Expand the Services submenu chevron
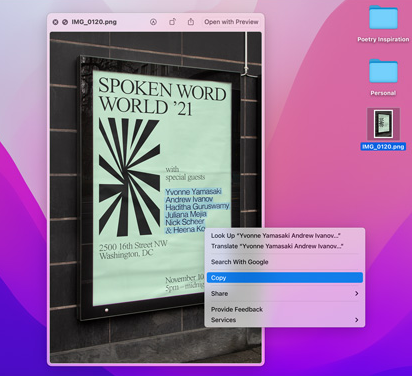This screenshot has height=376, width=412. [x=357, y=320]
